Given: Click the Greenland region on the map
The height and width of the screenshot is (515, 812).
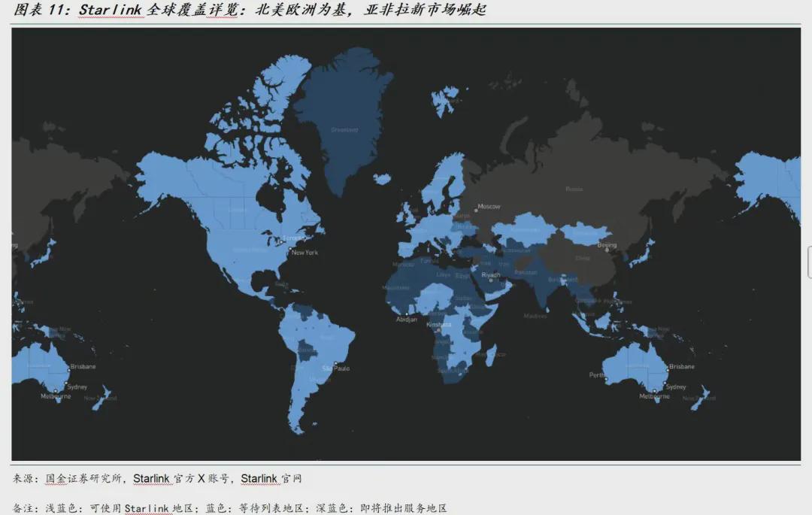Looking at the screenshot, I should [344, 129].
